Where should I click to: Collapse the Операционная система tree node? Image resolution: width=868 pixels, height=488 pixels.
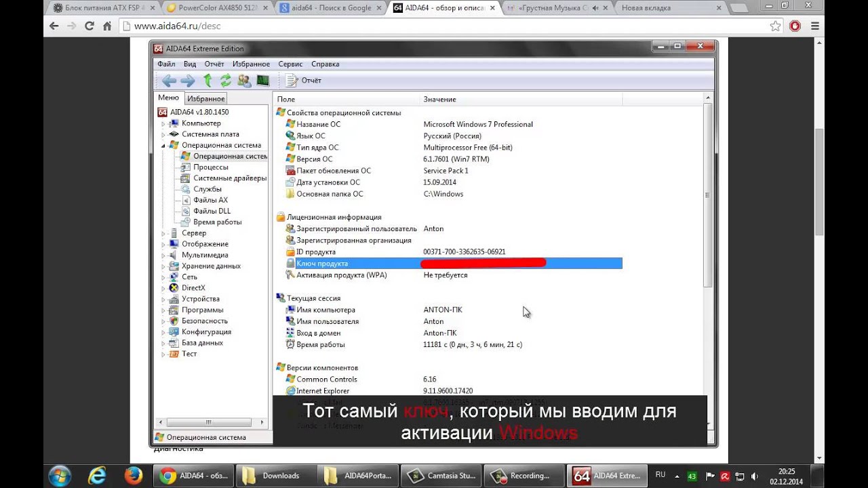coord(163,146)
